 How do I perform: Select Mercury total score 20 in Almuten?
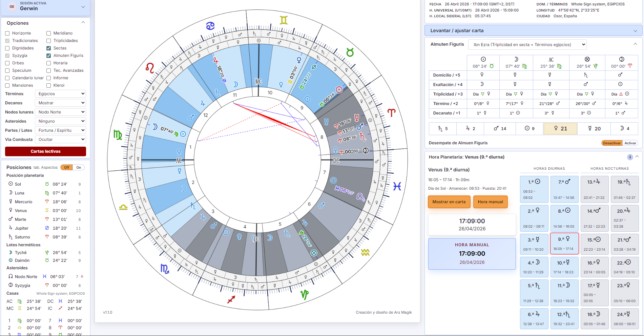[594, 128]
